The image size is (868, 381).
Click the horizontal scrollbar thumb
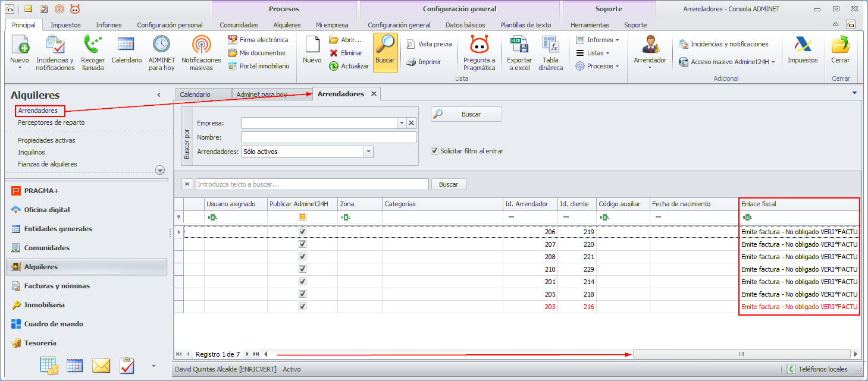(741, 354)
